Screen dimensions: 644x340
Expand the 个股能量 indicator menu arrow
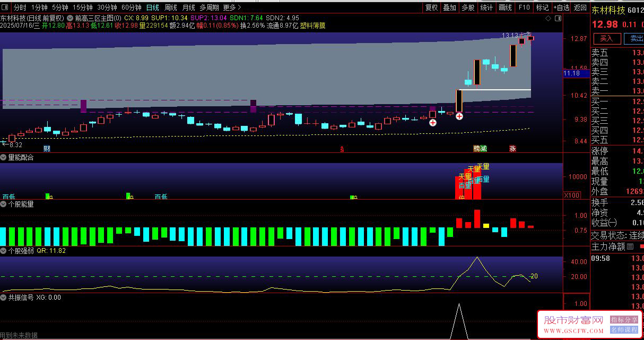pyautogui.click(x=4, y=203)
